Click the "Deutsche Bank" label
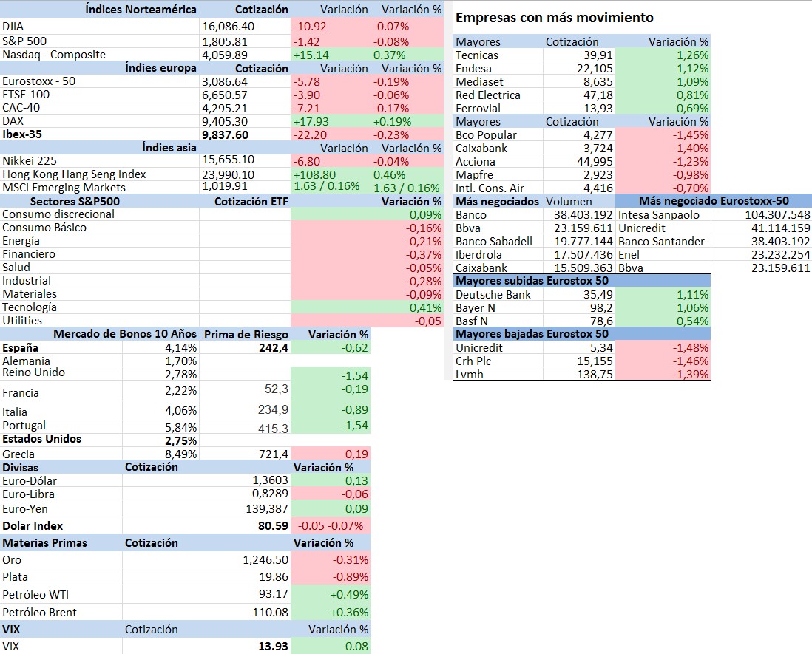The image size is (812, 654). click(x=493, y=294)
